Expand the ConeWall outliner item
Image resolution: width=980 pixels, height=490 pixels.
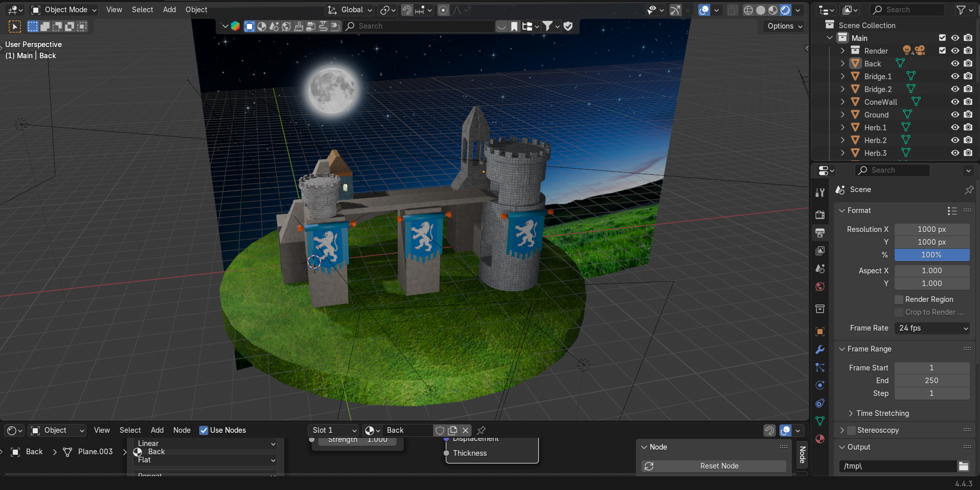pos(842,102)
